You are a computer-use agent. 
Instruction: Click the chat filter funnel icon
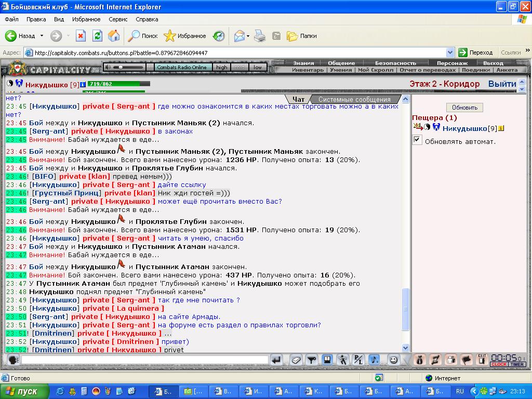(312, 360)
